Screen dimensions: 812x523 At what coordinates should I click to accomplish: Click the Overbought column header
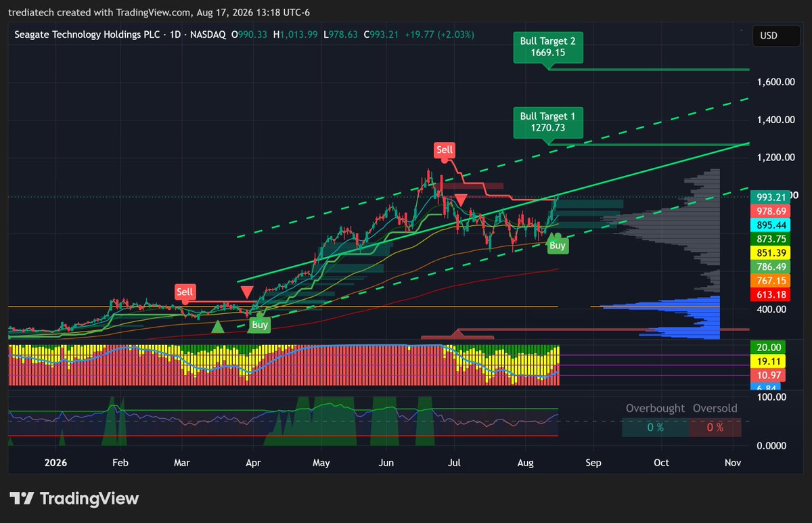click(655, 409)
